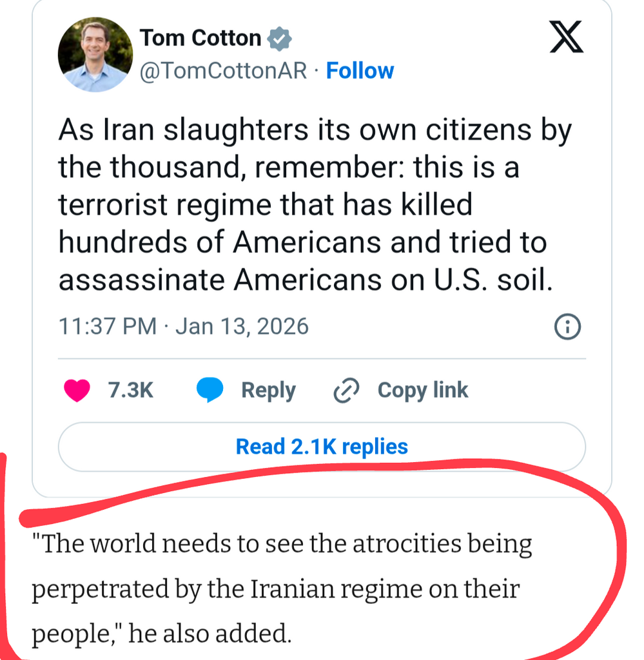644x660 pixels.
Task: Click the chain link icon
Action: point(346,391)
